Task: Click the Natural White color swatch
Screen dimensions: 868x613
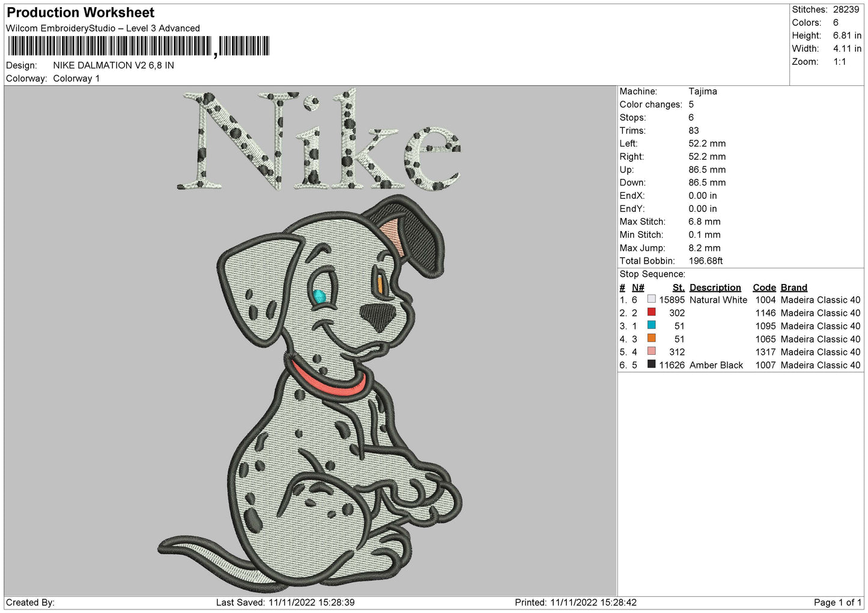Action: tap(651, 299)
